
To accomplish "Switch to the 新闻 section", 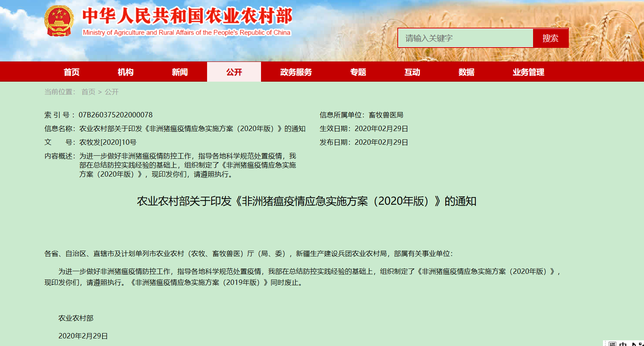I will pos(180,72).
